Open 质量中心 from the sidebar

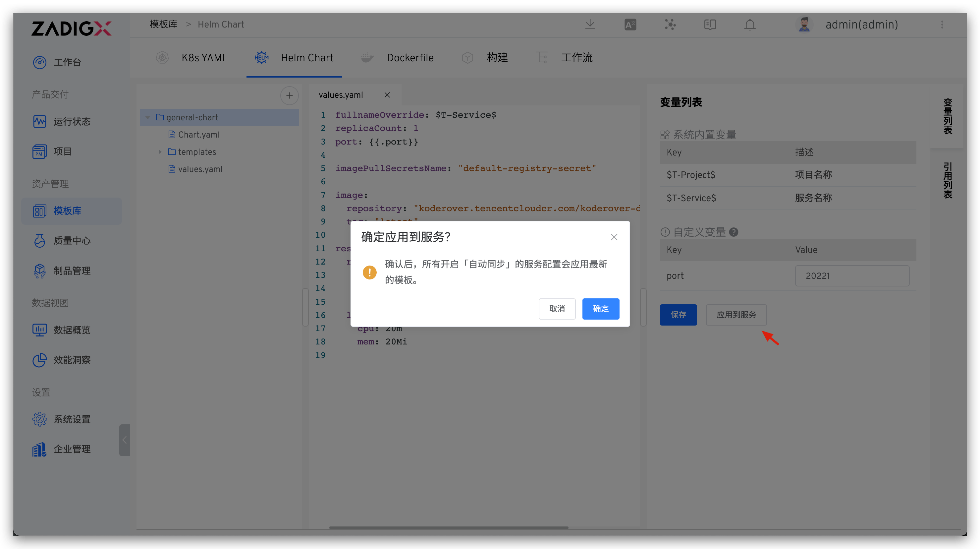(72, 241)
